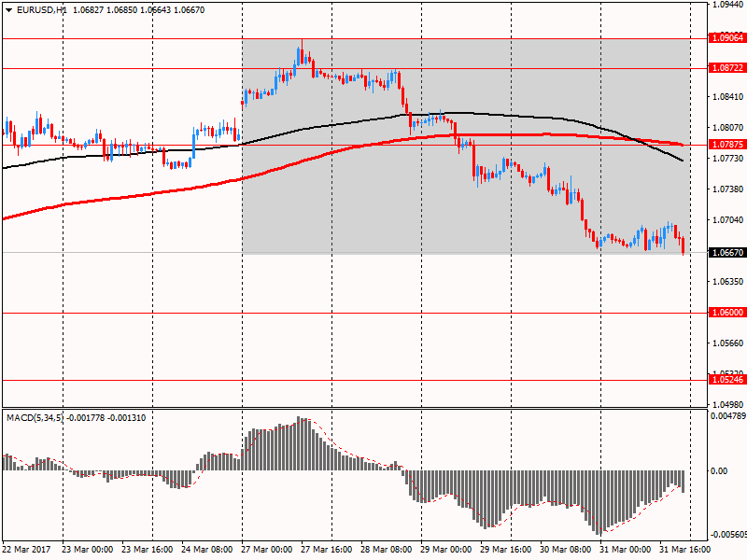Viewport: 747px width, 560px height.
Task: Click the 27 Mar 00:00 time label
Action: click(268, 551)
